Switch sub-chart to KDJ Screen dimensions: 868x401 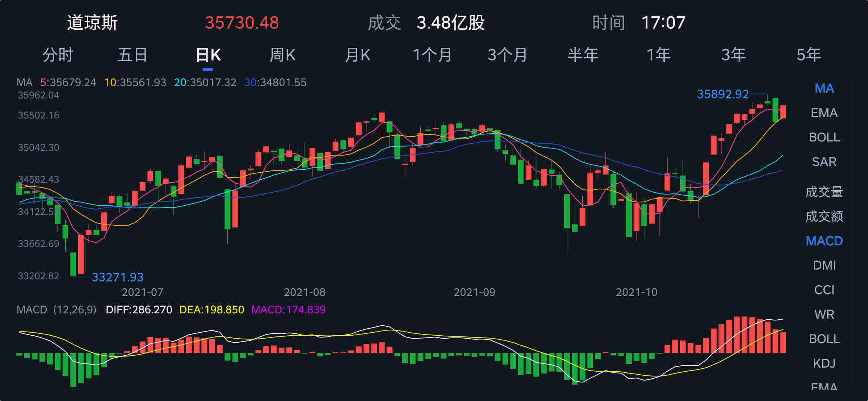(824, 363)
